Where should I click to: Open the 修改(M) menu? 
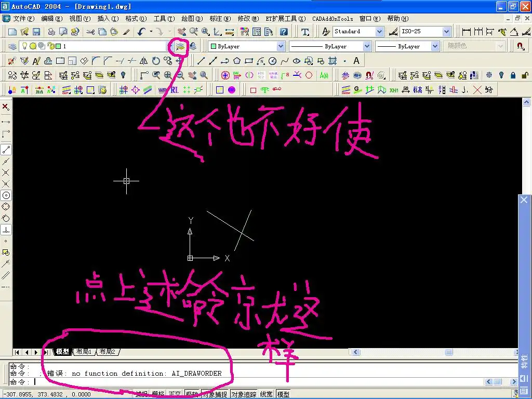click(248, 19)
